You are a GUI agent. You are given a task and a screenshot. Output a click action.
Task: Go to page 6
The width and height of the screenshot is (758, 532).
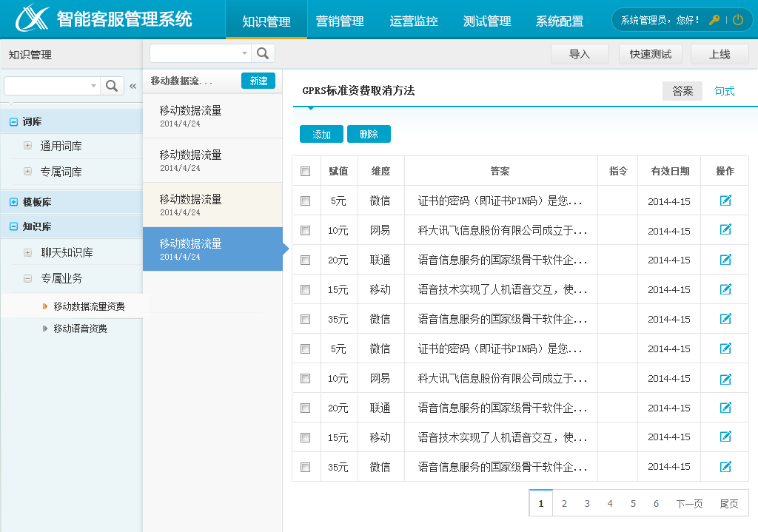656,503
